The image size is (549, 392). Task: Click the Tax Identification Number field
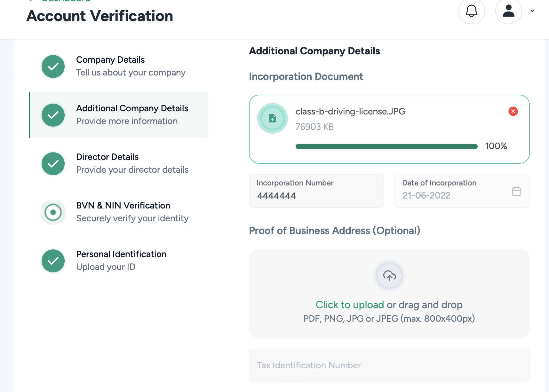pyautogui.click(x=389, y=365)
